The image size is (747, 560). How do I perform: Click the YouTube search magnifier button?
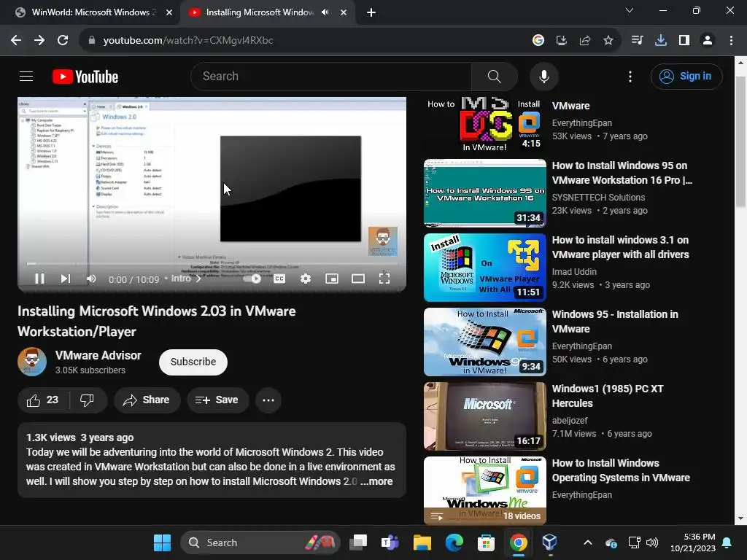point(494,76)
